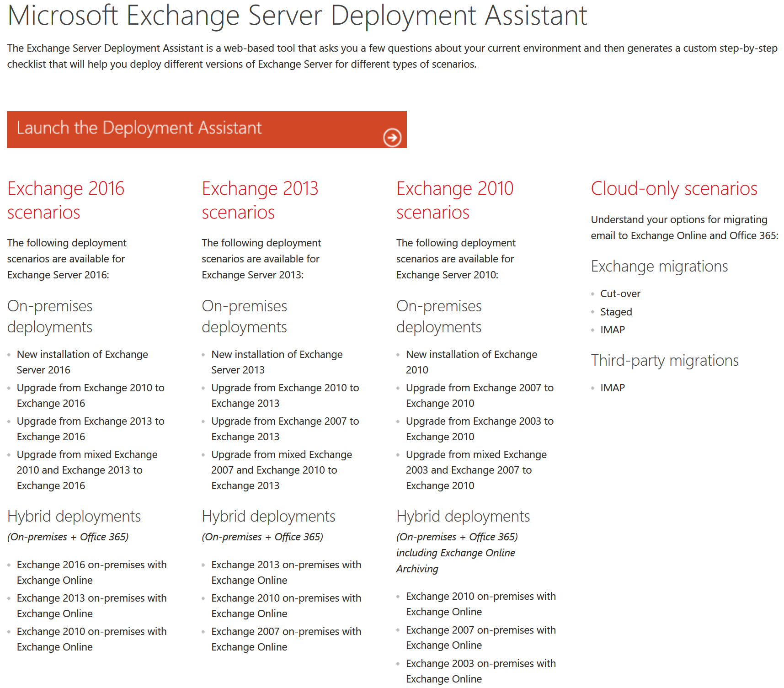
Task: Click Hybrid deployments heading under Exchange 2013 scenarios
Action: tap(268, 517)
